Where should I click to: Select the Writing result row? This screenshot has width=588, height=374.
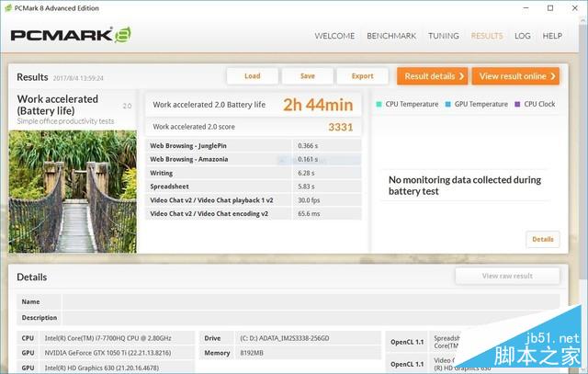pos(254,173)
